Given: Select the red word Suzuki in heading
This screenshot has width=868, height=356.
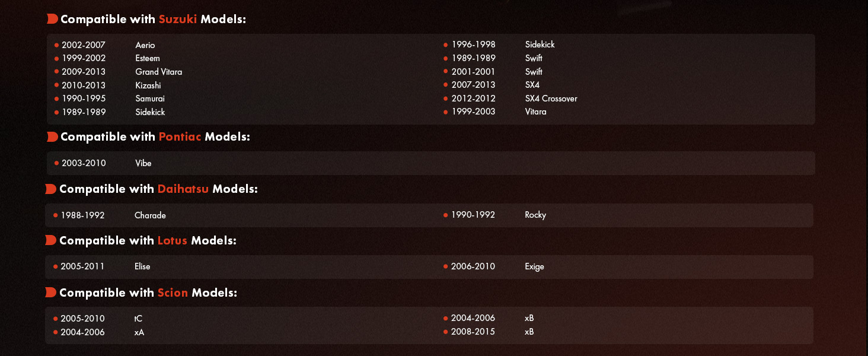Looking at the screenshot, I should [178, 20].
